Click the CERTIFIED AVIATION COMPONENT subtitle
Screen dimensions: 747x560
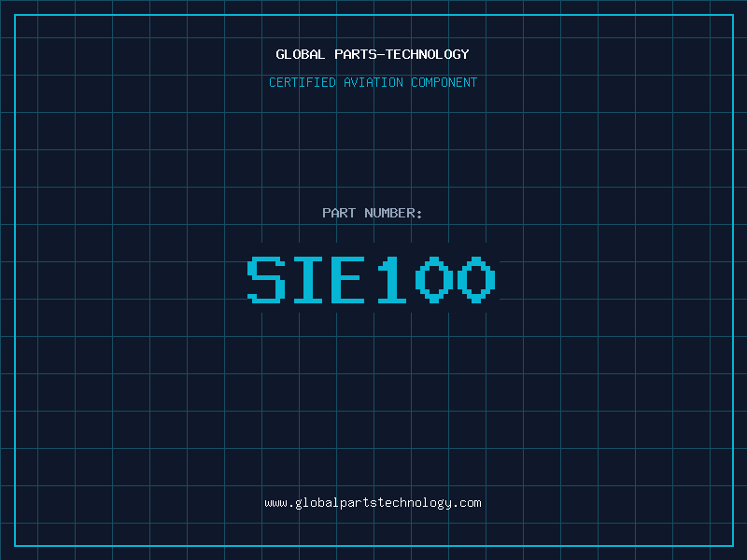[373, 82]
